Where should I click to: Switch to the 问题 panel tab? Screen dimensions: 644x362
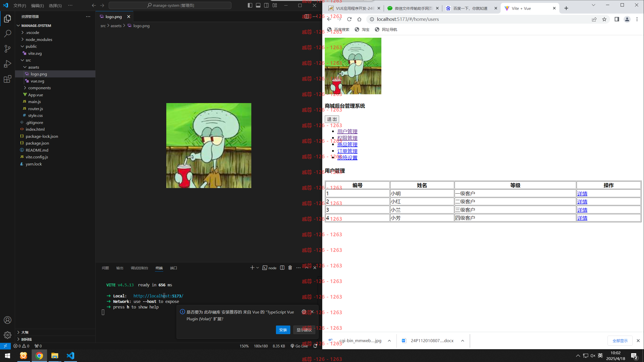105,268
